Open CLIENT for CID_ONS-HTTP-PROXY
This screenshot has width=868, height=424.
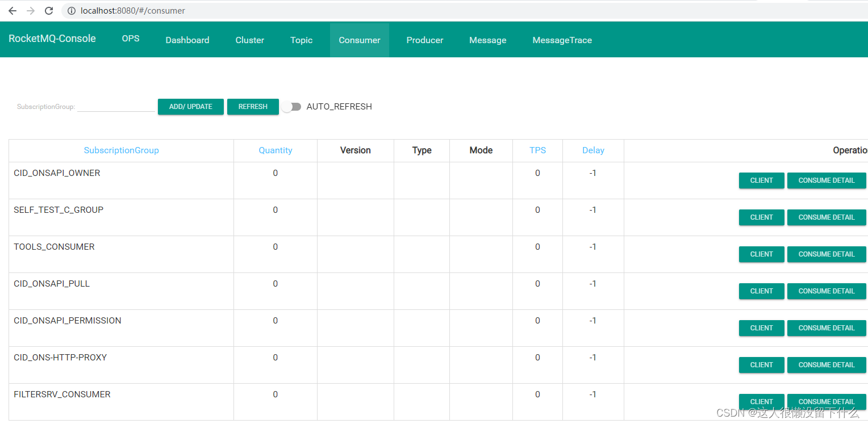pyautogui.click(x=761, y=365)
